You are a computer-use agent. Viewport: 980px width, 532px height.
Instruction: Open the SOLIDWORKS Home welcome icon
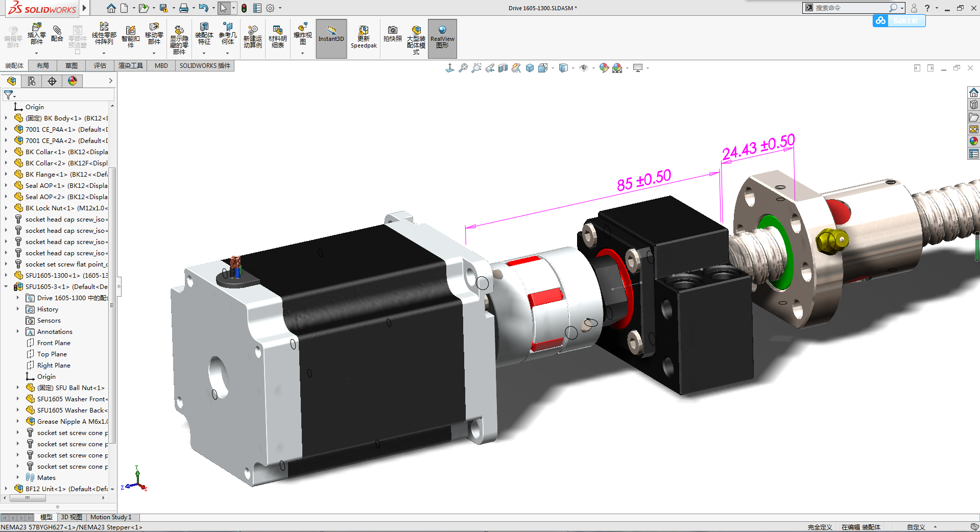point(111,8)
